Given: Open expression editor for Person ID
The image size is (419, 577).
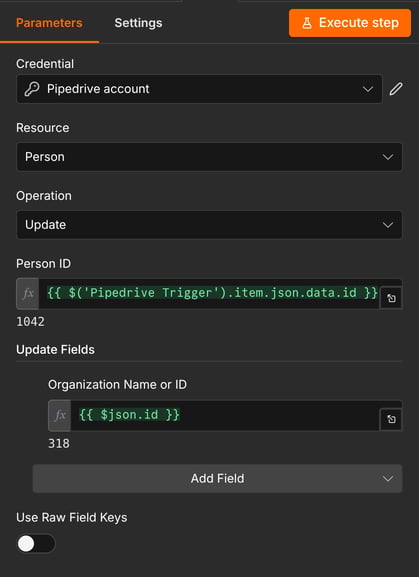Looking at the screenshot, I should click(391, 298).
